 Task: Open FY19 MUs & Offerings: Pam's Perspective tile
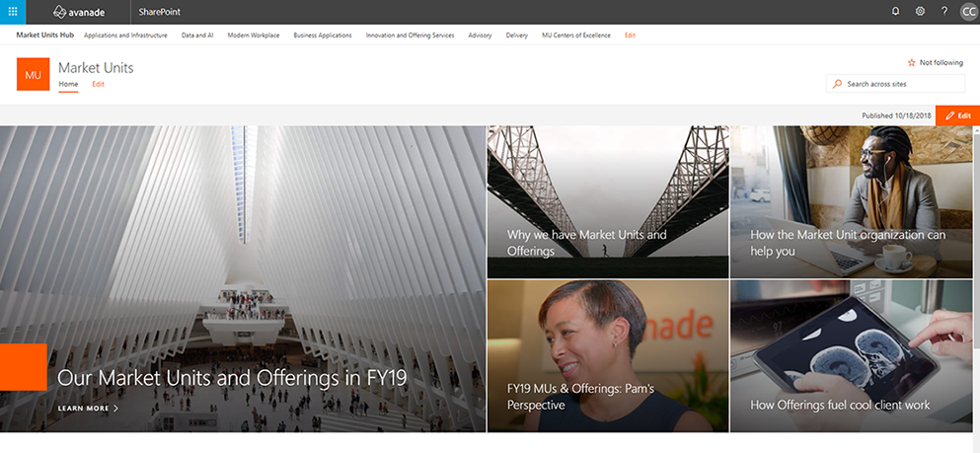607,355
